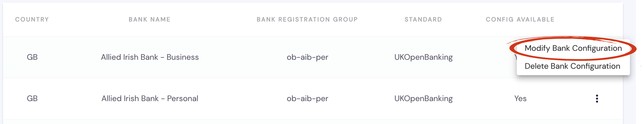
Task: Select the Allied Irish Bank - Personal name
Action: 150,99
